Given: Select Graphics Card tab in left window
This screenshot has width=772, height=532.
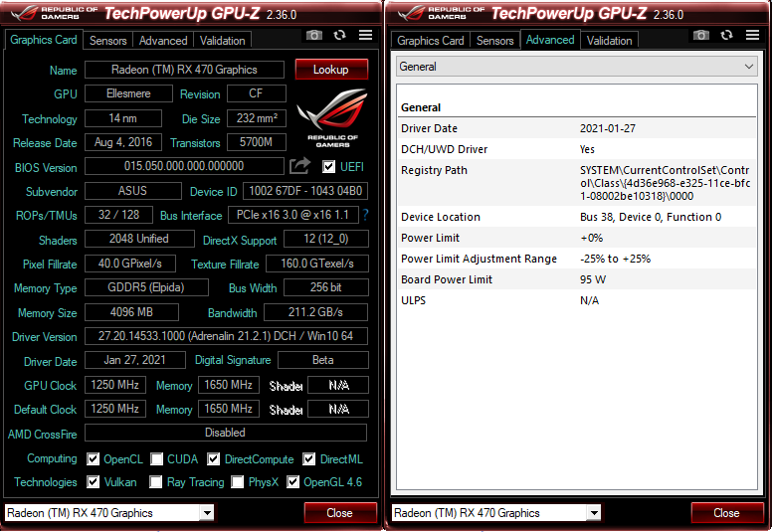Looking at the screenshot, I should [44, 40].
